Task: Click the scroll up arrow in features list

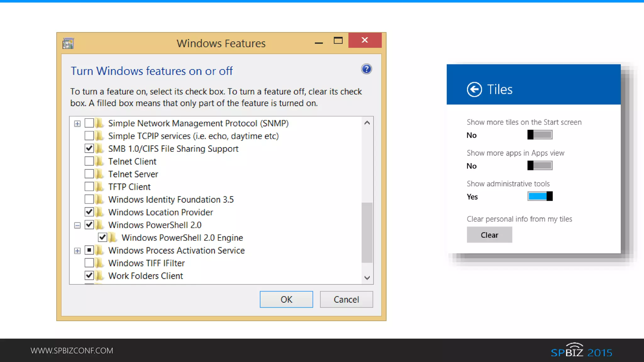Action: 367,123
